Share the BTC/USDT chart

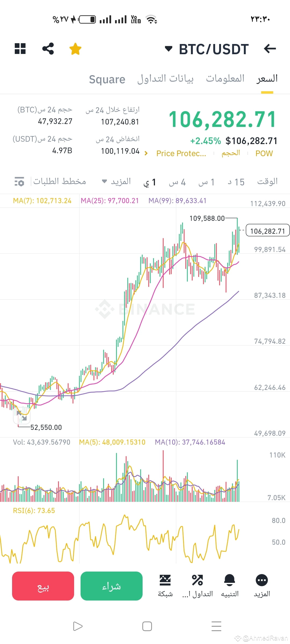(x=48, y=49)
